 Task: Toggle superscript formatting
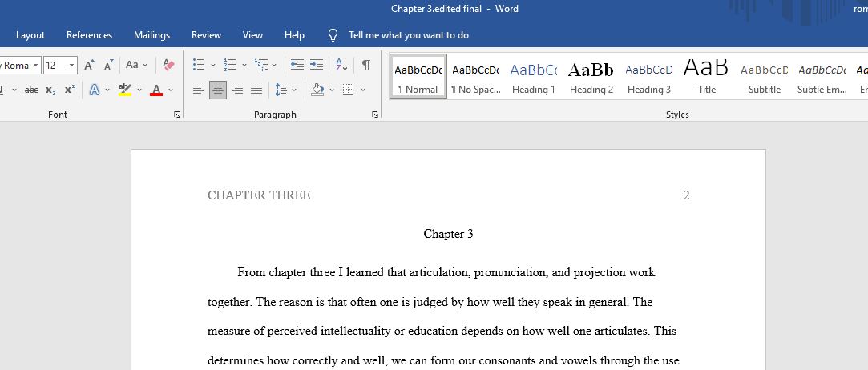tap(70, 90)
